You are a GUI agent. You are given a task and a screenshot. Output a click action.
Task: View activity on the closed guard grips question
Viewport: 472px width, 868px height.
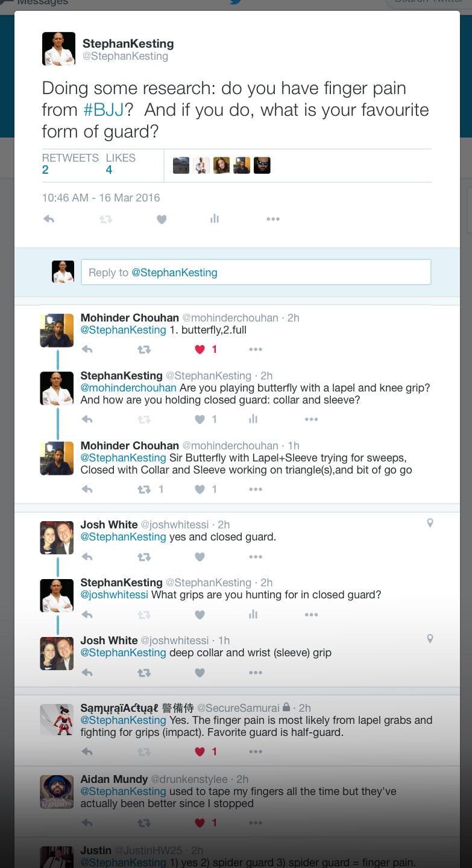253,615
